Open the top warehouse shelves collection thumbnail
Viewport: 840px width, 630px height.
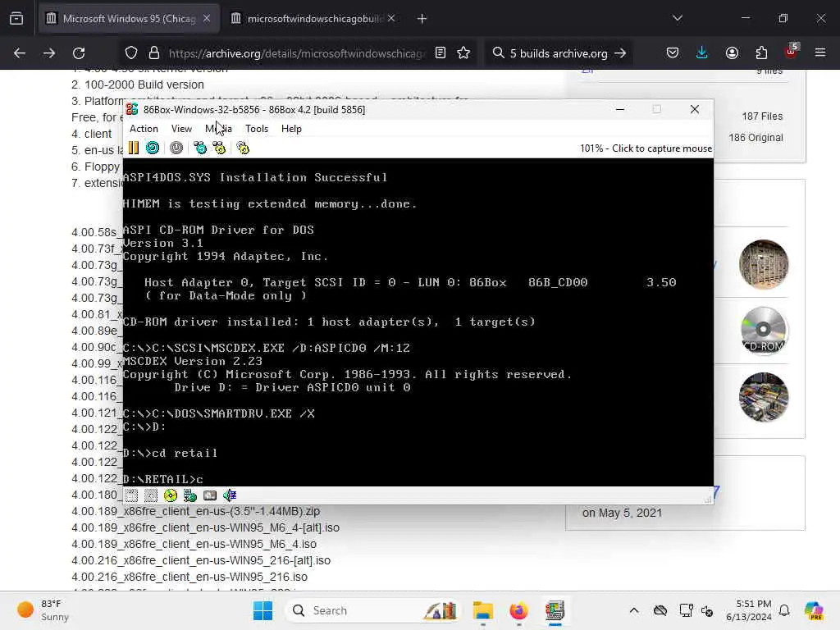tap(764, 264)
